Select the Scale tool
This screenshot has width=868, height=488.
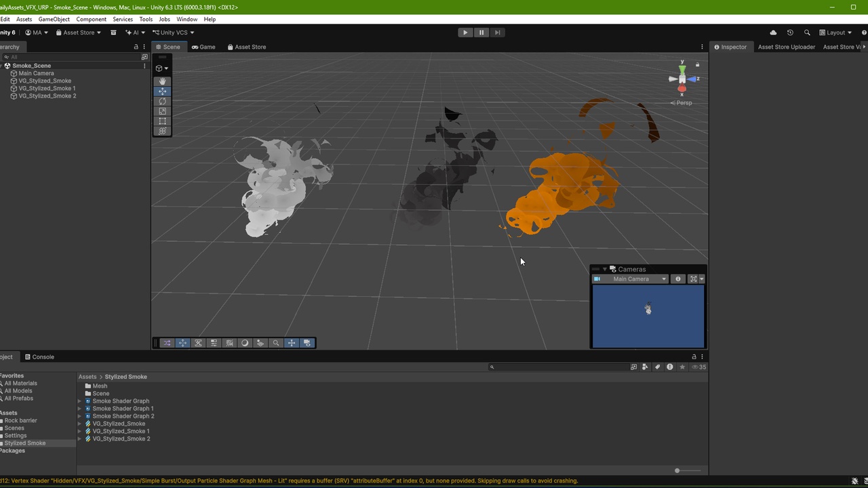click(162, 111)
